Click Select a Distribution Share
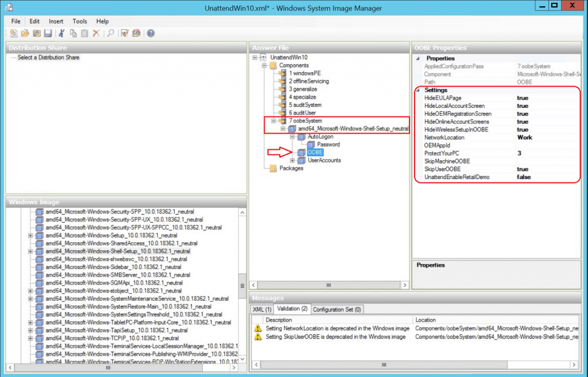The height and width of the screenshot is (377, 588). (48, 57)
